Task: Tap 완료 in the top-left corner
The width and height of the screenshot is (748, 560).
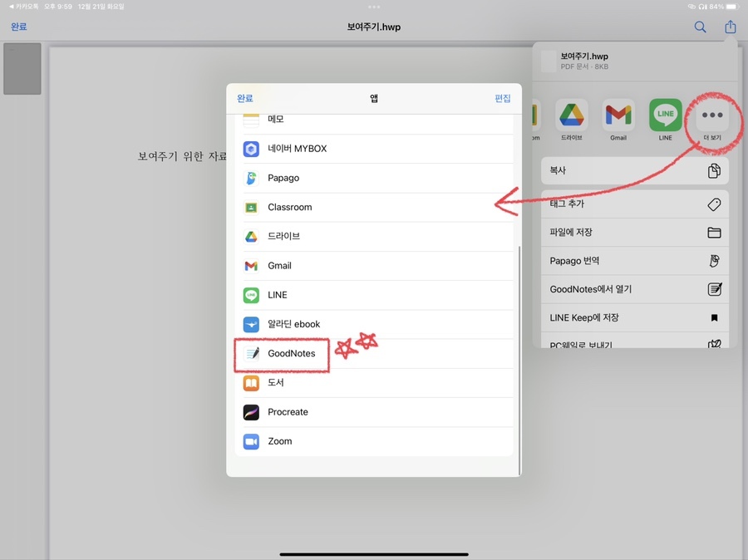Action: [18, 27]
